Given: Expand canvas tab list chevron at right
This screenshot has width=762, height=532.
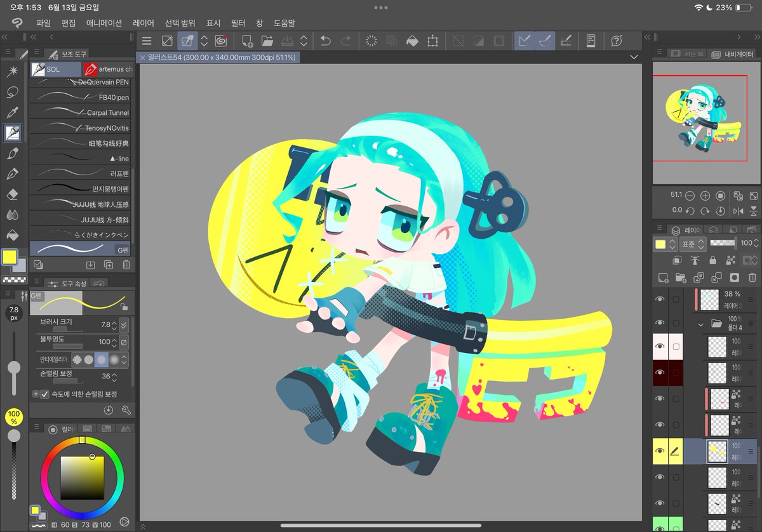Looking at the screenshot, I should [634, 57].
